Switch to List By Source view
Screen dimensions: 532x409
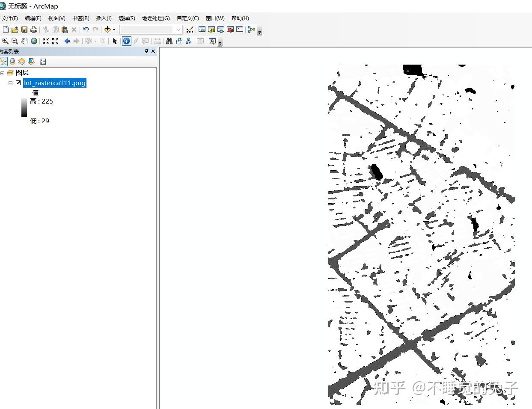[12, 62]
